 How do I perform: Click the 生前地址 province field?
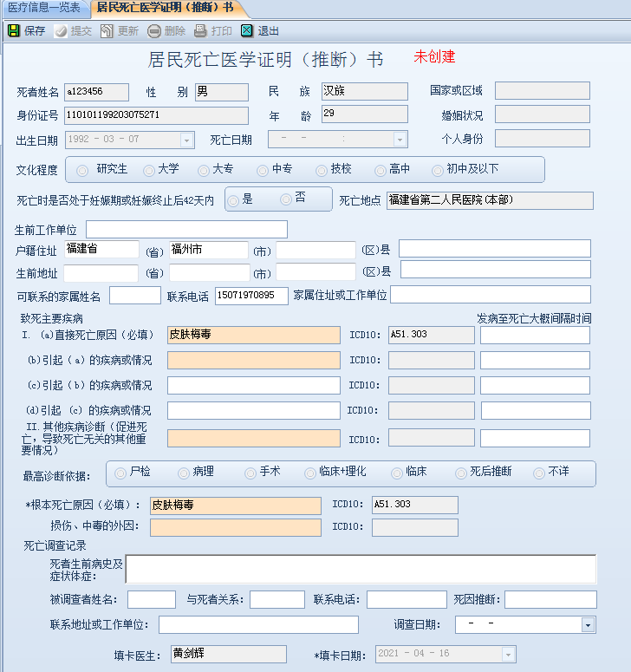pyautogui.click(x=101, y=273)
